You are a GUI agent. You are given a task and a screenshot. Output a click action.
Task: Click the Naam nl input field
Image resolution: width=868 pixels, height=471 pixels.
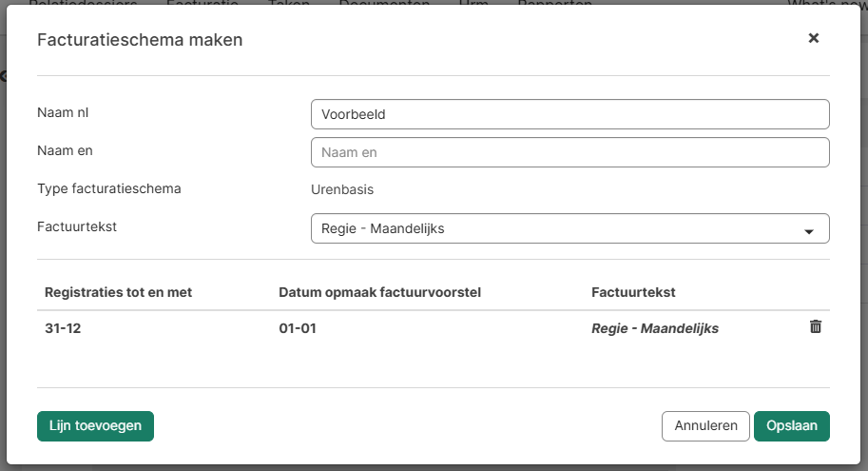point(569,114)
